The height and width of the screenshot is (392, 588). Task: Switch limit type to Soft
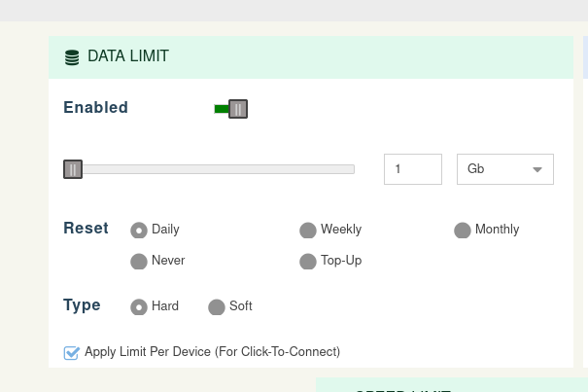(217, 307)
